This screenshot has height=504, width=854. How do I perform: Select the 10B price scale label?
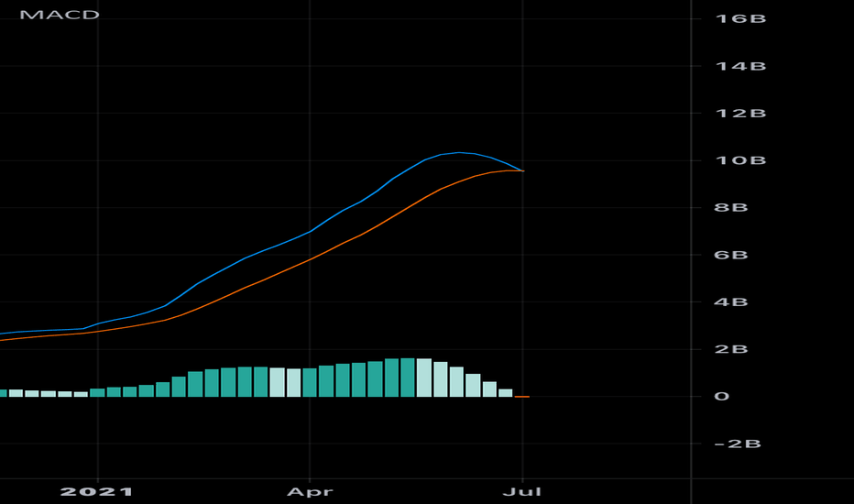tap(740, 160)
